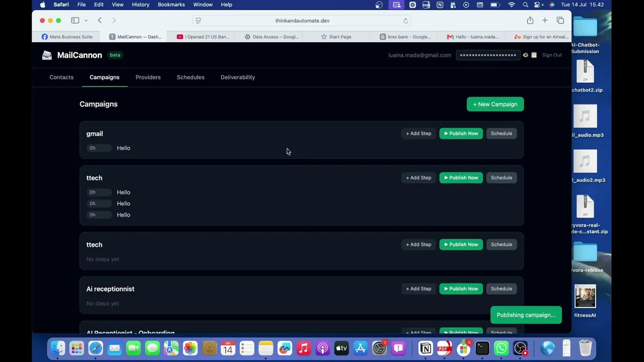Switch to Meta Business Suite tab
Screen dimensions: 644x362
point(67,37)
